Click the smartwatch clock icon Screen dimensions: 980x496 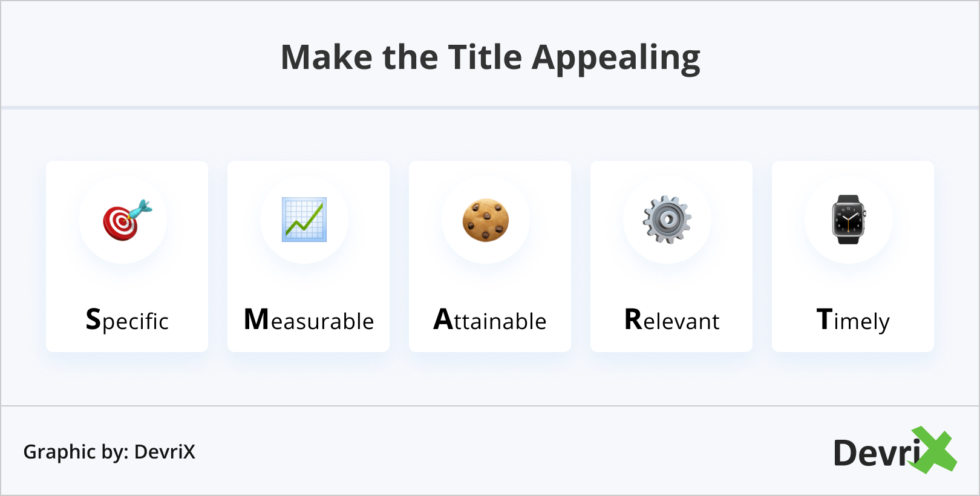coord(849,220)
